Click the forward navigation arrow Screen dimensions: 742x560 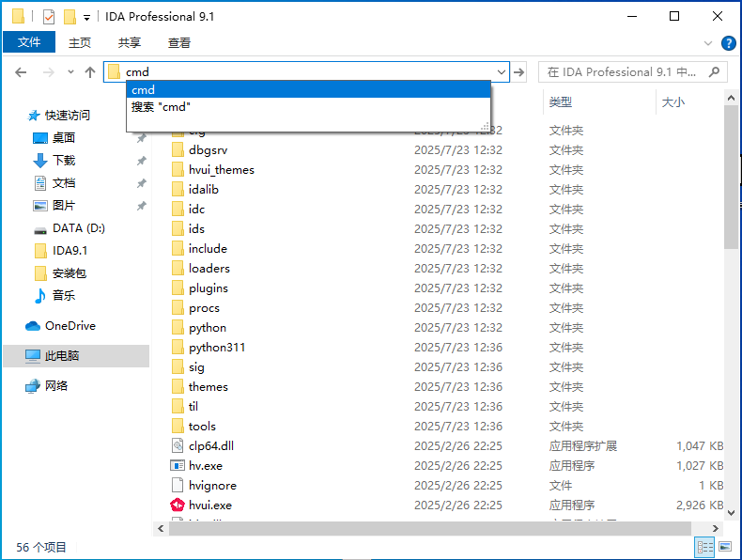click(x=48, y=72)
